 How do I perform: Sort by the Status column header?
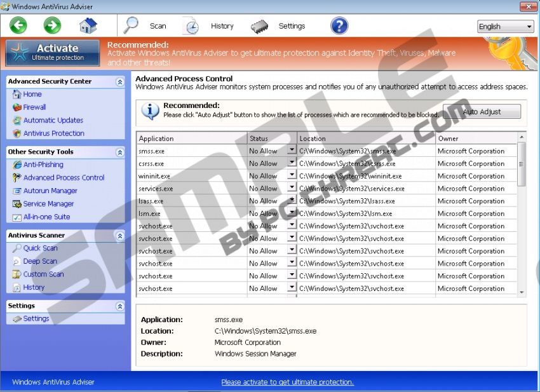[272, 139]
